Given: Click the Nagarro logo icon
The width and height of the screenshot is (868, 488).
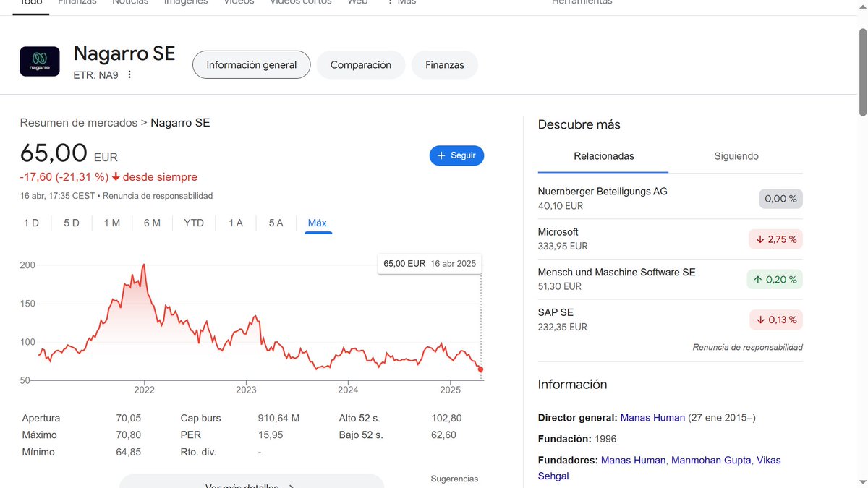Looking at the screenshot, I should click(40, 61).
